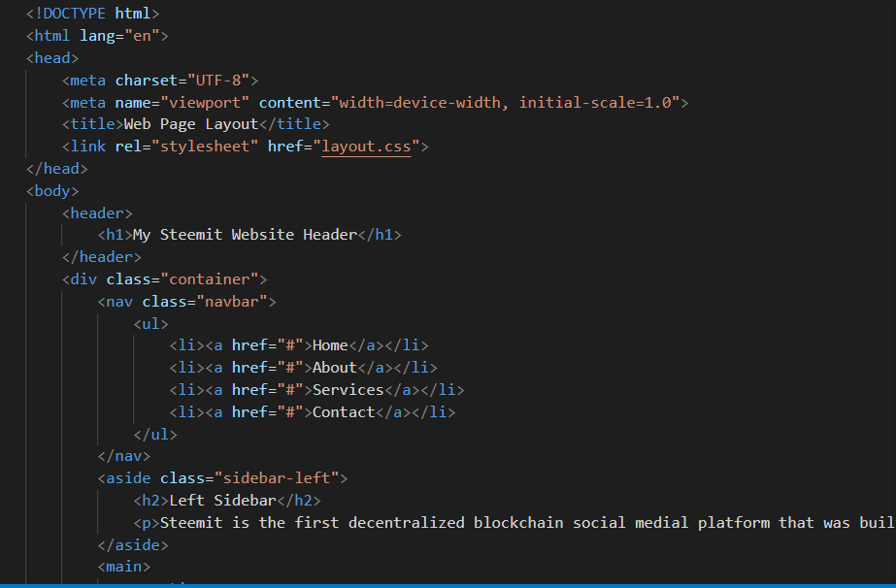Open the layout.css link in href
Screen dimensions: 896x588
366,147
